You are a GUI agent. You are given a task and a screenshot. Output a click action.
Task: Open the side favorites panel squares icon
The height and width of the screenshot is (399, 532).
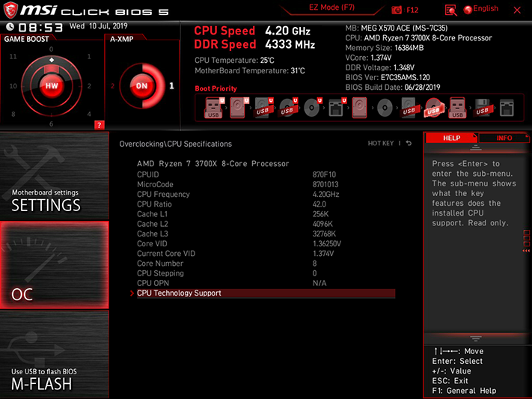[527, 238]
